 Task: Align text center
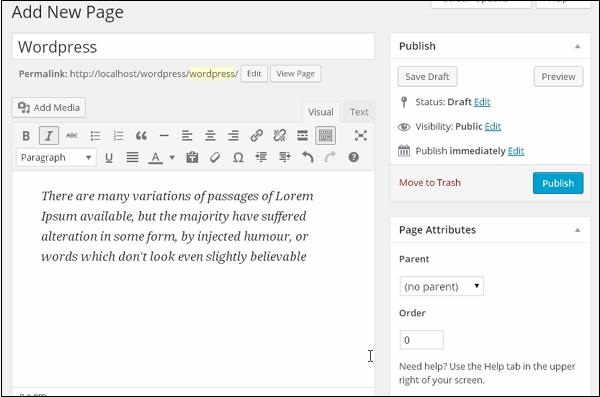(x=210, y=136)
